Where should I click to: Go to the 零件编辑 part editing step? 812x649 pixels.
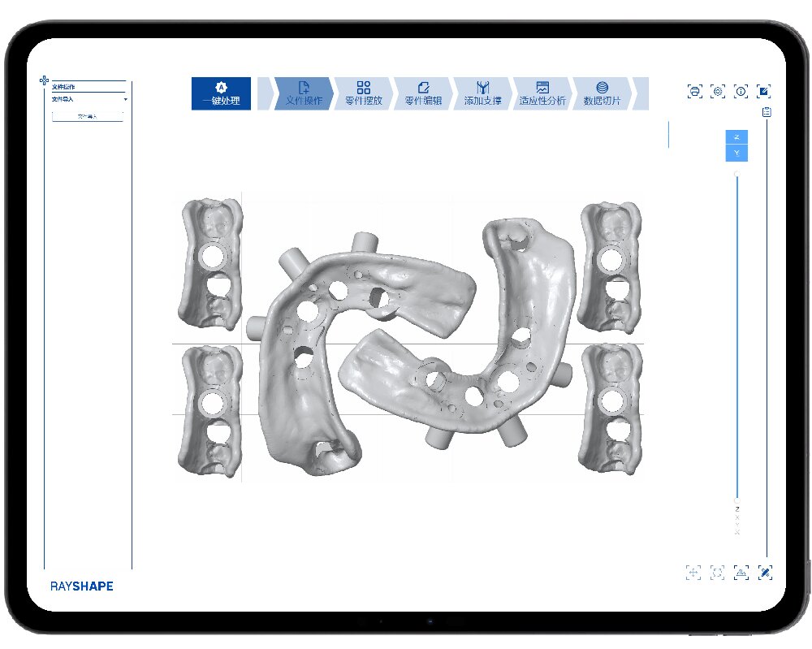point(423,93)
